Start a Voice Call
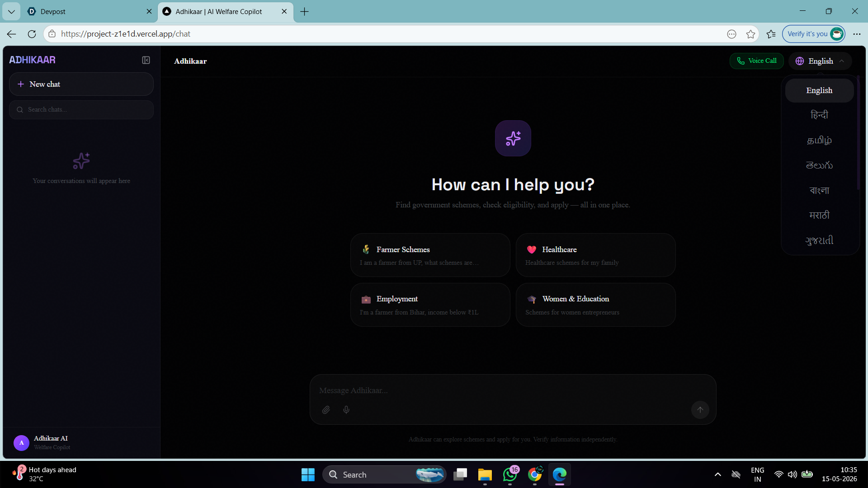The image size is (868, 488). (x=756, y=61)
